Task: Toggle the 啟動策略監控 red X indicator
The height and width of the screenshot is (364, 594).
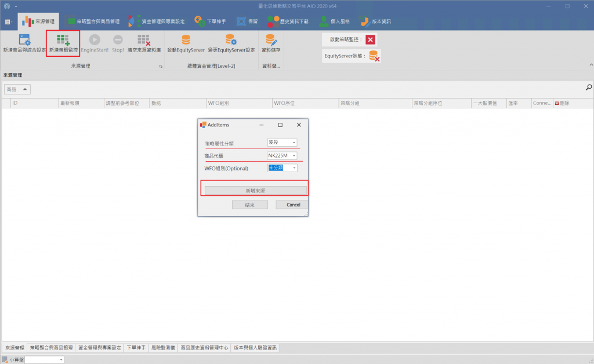Action: point(371,40)
